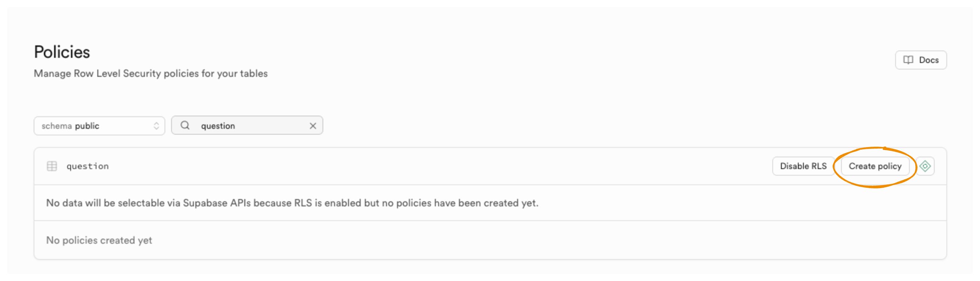Image resolution: width=980 pixels, height=281 pixels.
Task: Click the No policies created yet row
Action: [x=99, y=240]
